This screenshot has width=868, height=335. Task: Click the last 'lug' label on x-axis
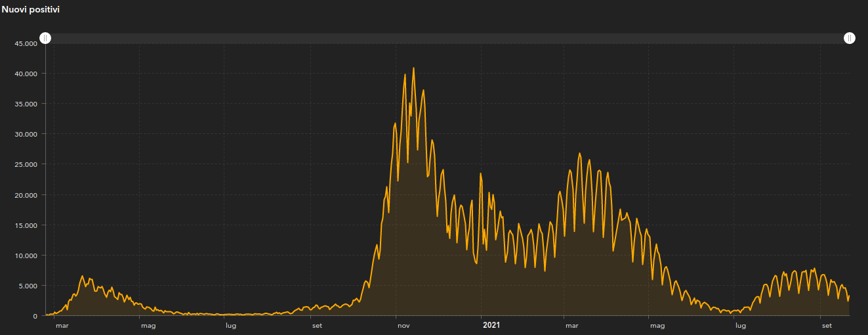click(740, 326)
